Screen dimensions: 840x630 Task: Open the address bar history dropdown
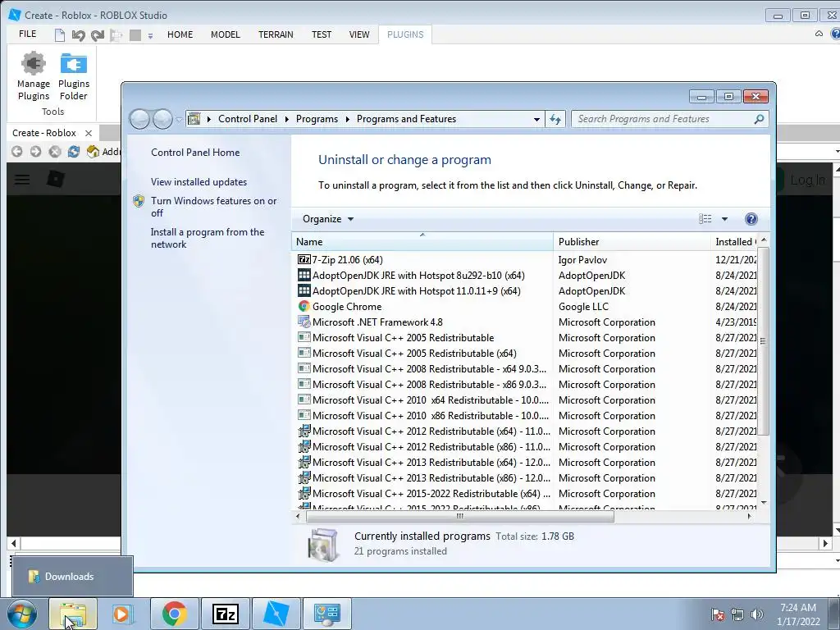536,120
